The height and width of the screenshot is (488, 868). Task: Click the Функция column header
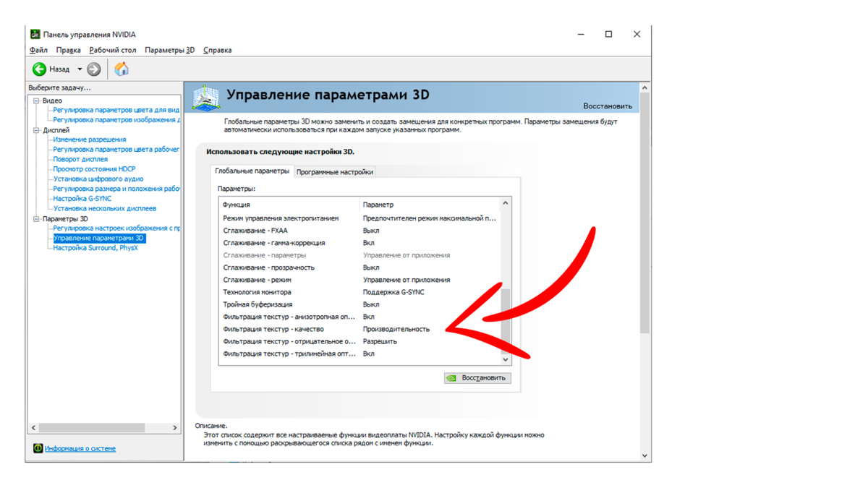pyautogui.click(x=289, y=205)
